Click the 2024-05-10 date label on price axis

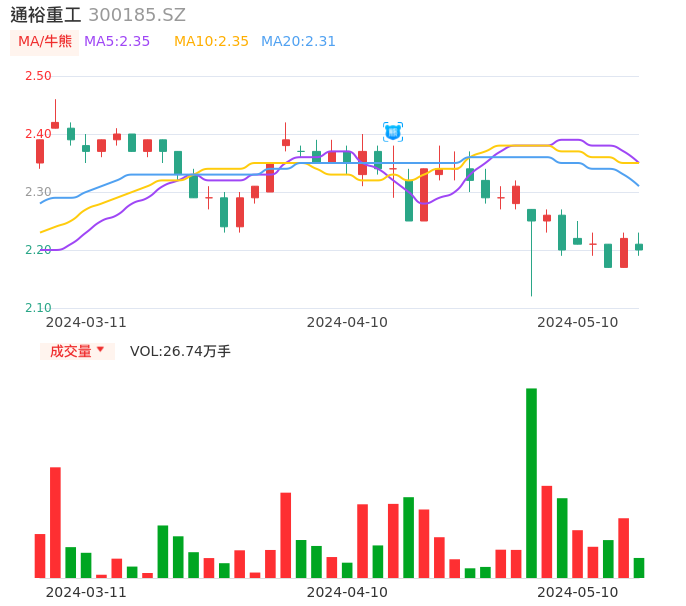tap(578, 322)
